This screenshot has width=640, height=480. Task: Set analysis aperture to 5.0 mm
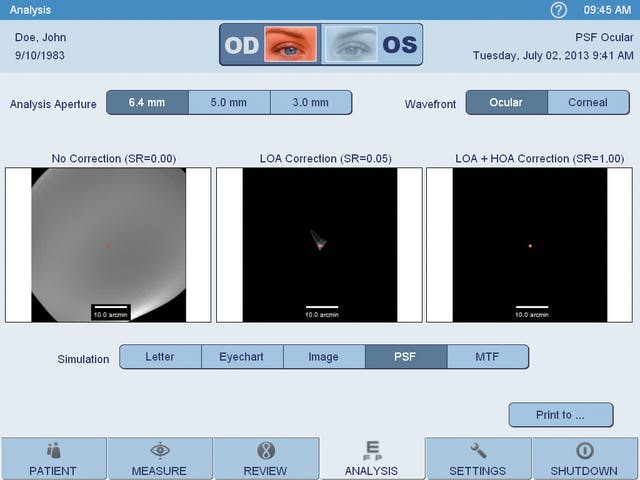tap(229, 103)
